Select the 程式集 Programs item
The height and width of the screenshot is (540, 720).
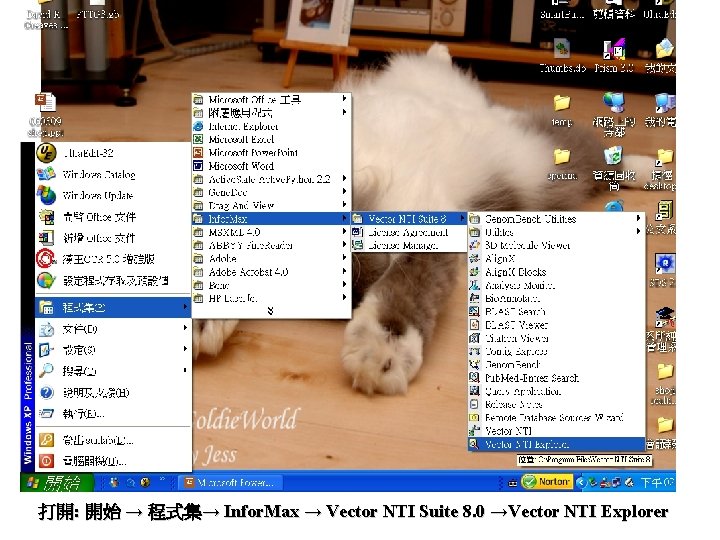pyautogui.click(x=113, y=307)
